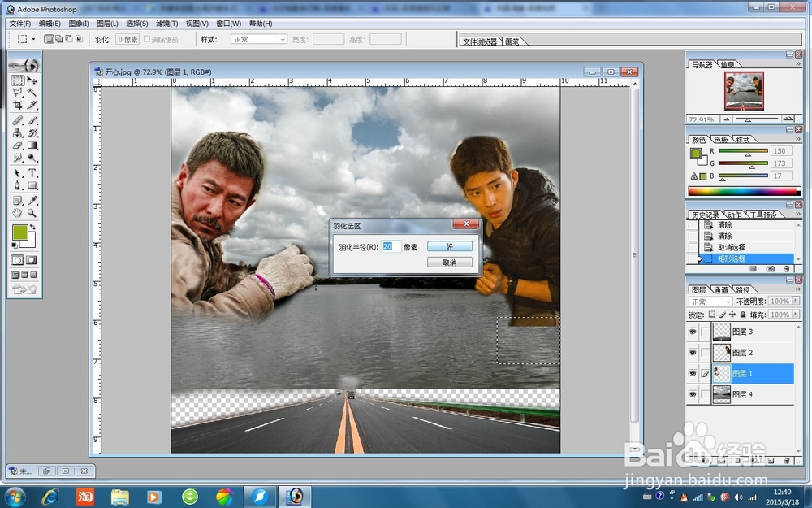
Task: Select the Rectangular Marquee tool
Action: tap(18, 80)
